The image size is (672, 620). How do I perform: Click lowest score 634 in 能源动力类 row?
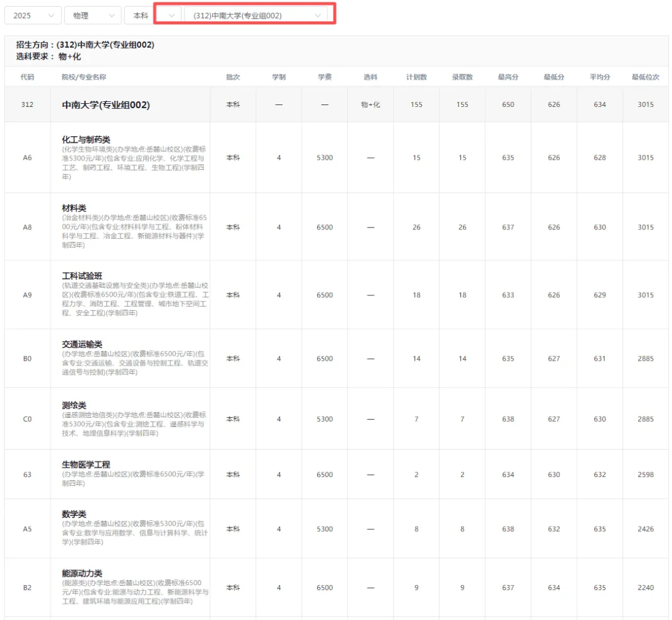point(554,588)
